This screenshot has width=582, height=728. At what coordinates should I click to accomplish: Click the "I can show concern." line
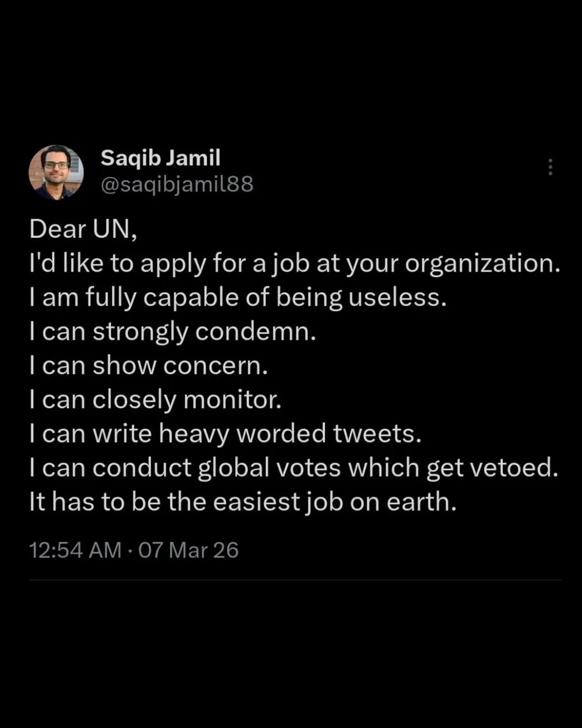tap(148, 366)
